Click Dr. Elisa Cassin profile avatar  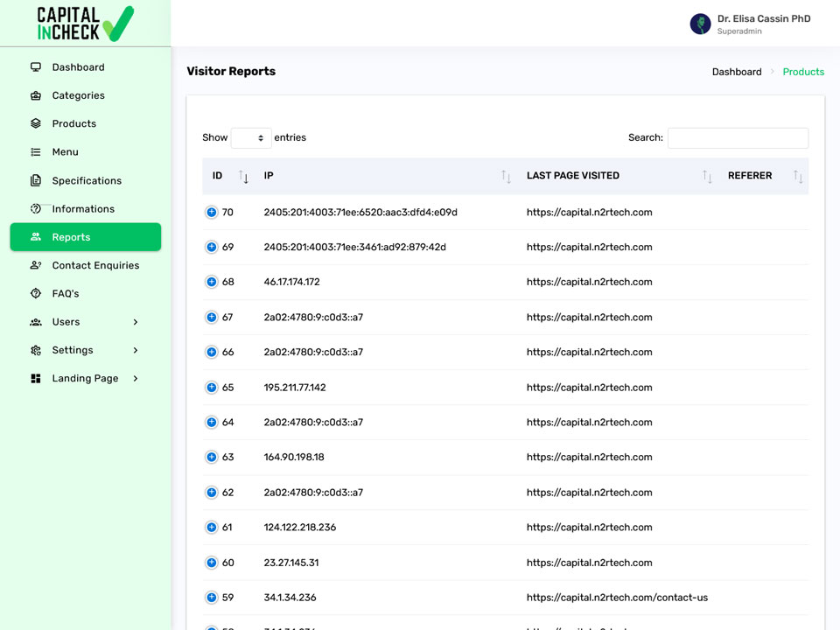point(700,24)
